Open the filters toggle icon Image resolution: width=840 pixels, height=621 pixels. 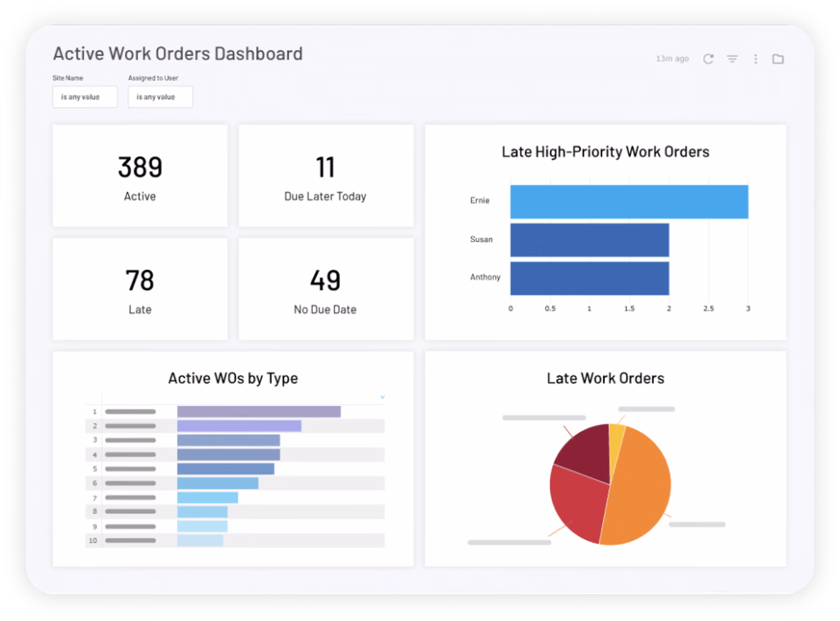(732, 59)
